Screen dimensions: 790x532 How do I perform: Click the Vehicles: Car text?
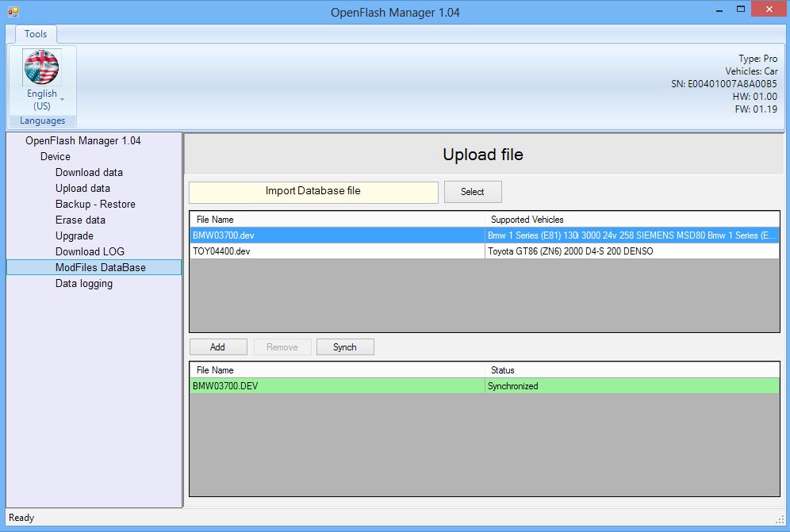pos(751,71)
